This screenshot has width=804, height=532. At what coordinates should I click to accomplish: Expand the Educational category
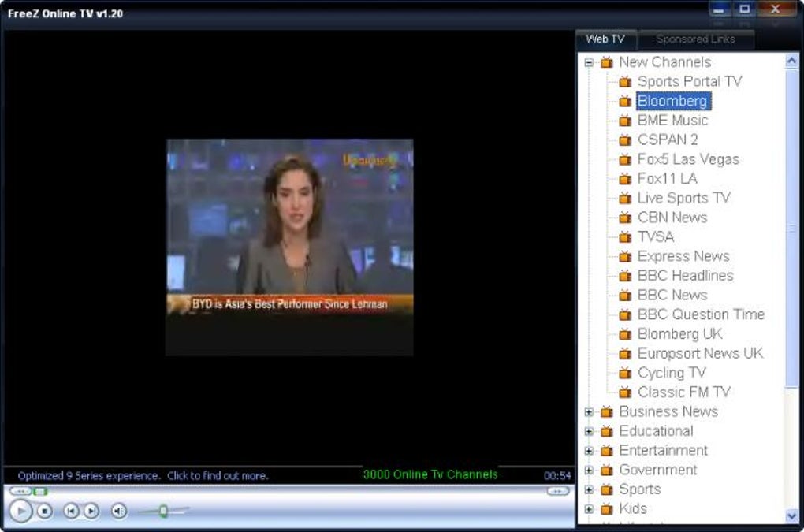pos(589,432)
